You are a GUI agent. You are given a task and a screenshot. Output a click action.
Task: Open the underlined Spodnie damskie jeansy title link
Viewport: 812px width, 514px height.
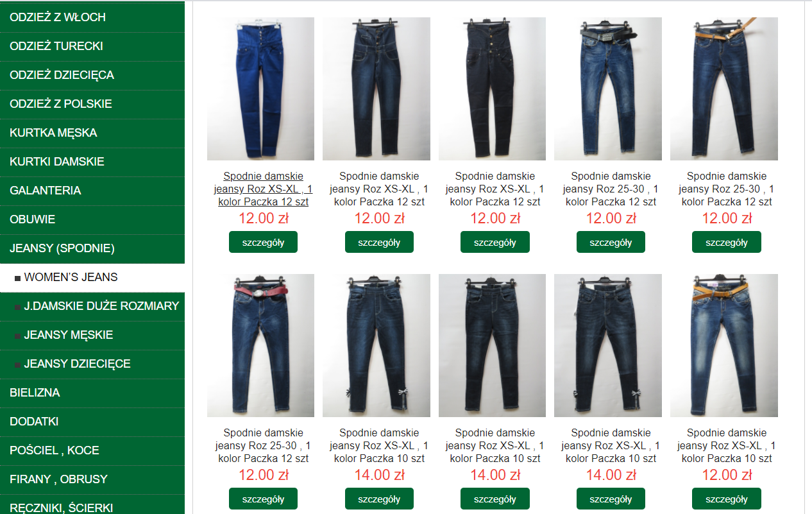point(263,189)
